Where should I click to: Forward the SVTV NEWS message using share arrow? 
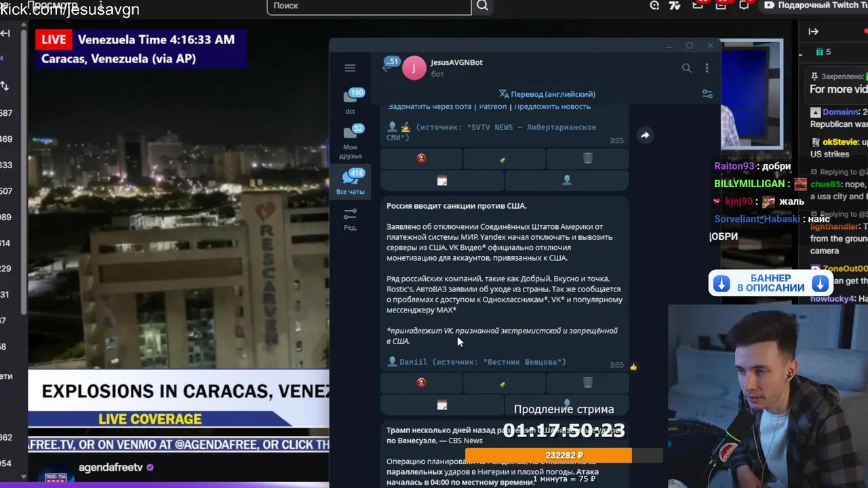click(x=645, y=135)
